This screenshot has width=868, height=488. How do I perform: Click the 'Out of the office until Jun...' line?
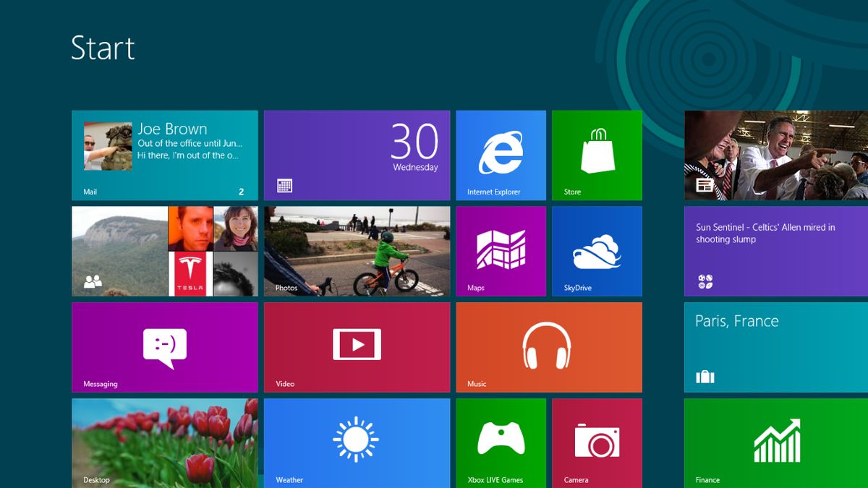coord(190,144)
